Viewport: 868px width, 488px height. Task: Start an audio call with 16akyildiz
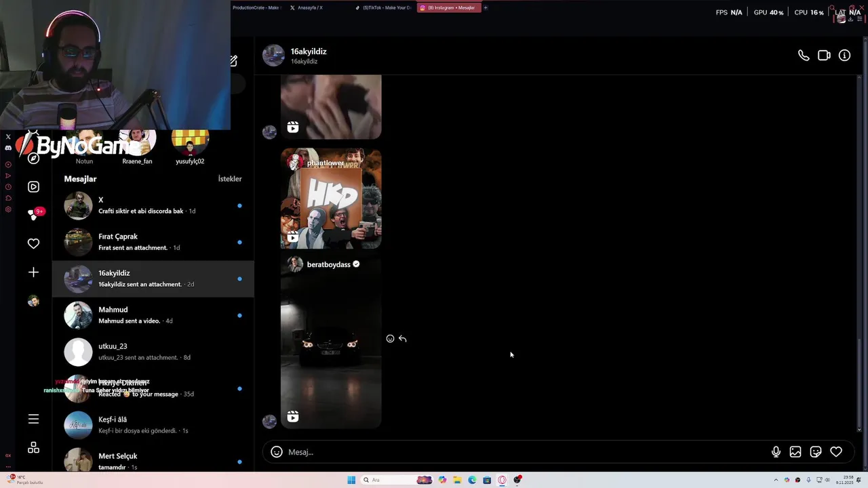804,56
